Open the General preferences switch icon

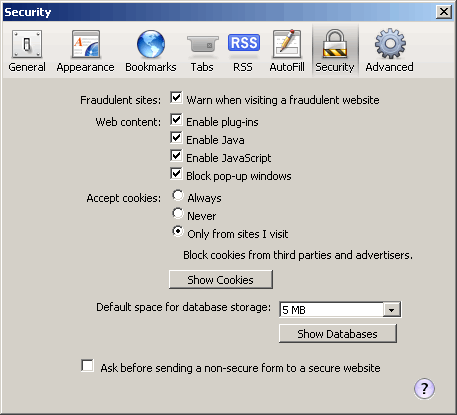pyautogui.click(x=27, y=44)
